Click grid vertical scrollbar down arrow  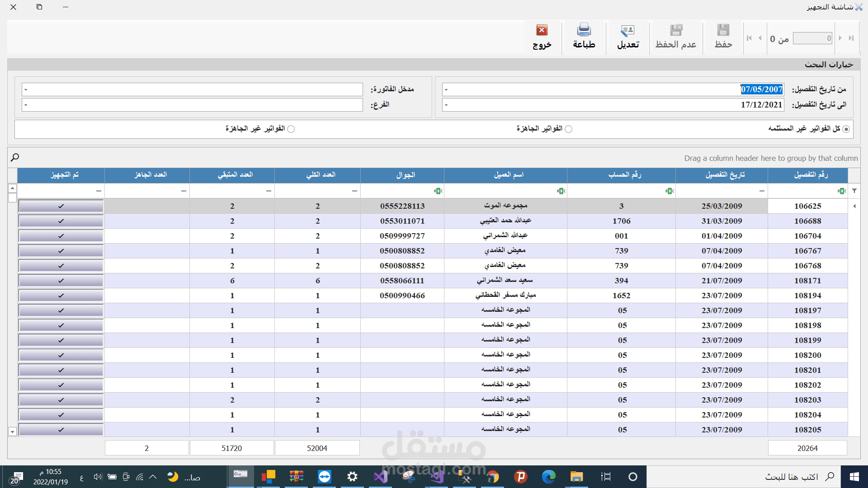[13, 432]
